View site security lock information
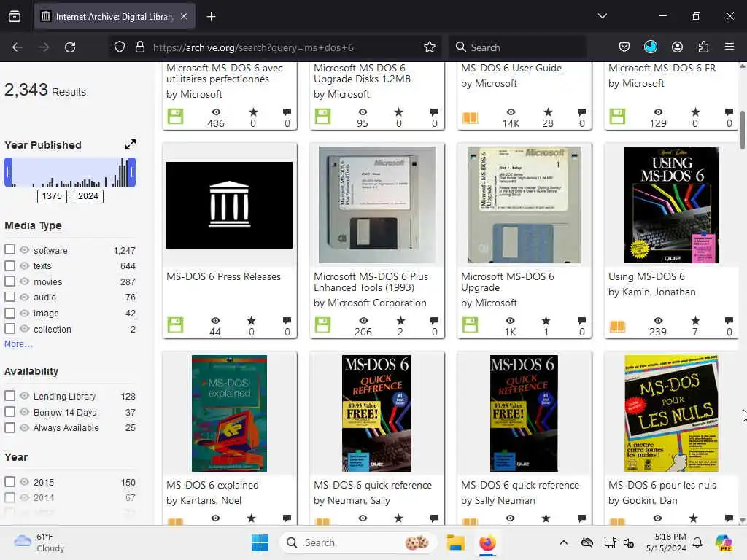 click(139, 47)
